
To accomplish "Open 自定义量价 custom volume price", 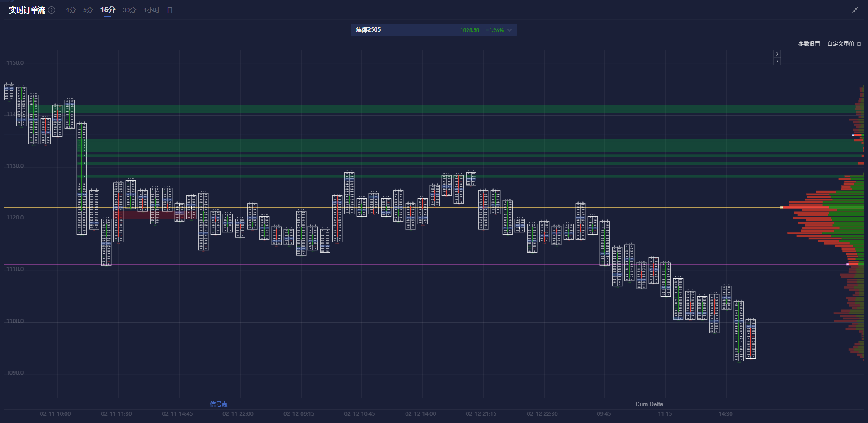I will tap(840, 44).
